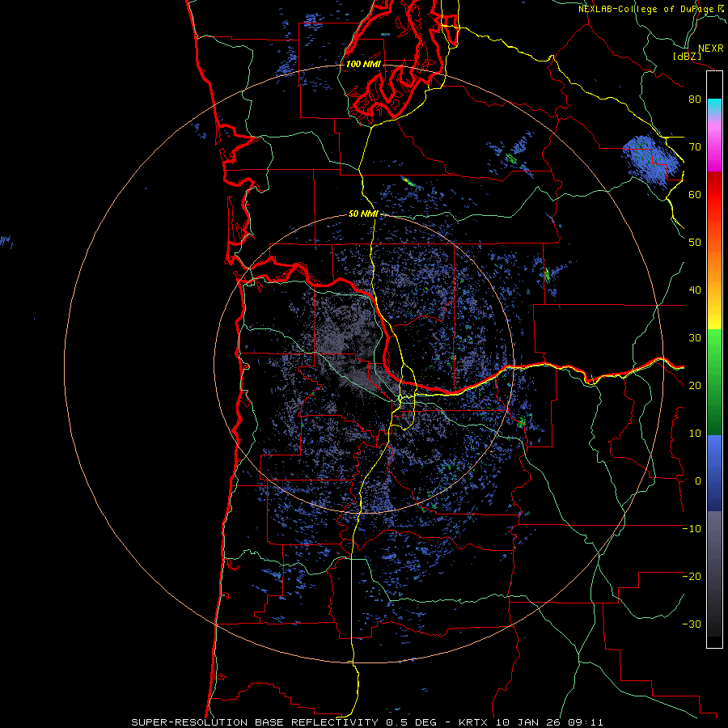728x728 pixels.
Task: Click the 100 NMI range ring label
Action: click(x=363, y=64)
